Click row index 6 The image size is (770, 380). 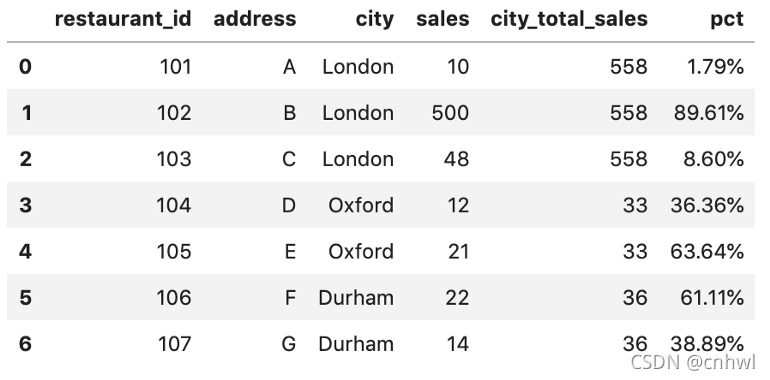click(x=26, y=344)
